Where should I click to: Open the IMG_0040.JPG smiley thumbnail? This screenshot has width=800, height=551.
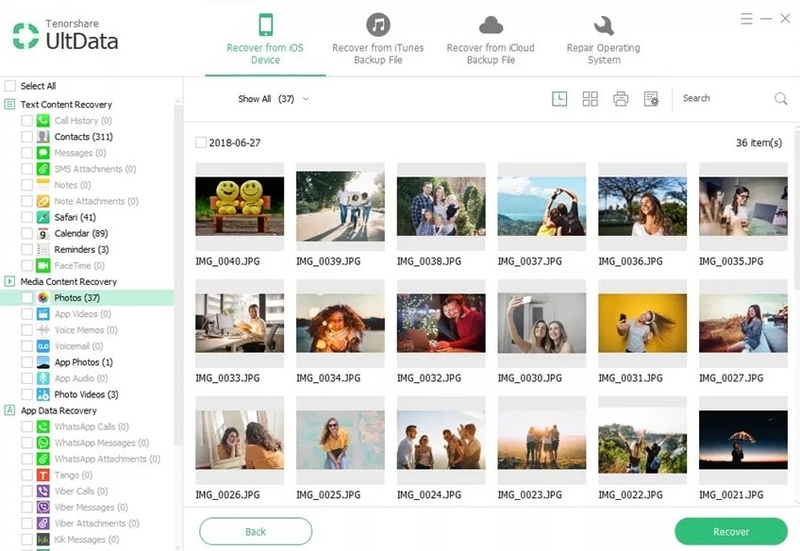(x=239, y=206)
